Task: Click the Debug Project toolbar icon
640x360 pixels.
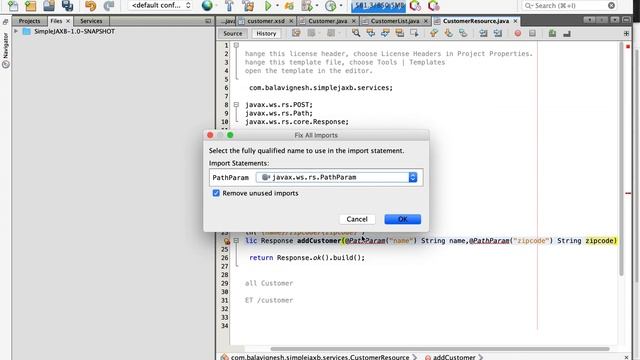Action: click(289, 6)
